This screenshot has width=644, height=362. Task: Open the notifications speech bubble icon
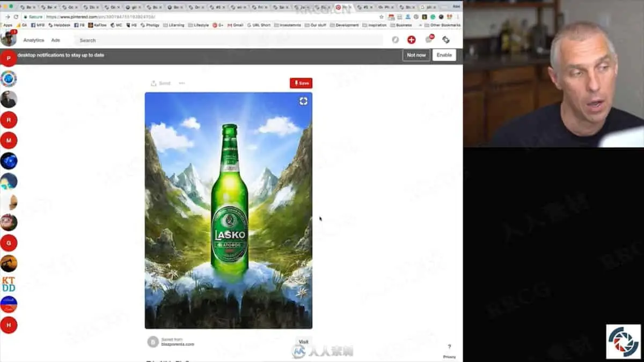(429, 39)
